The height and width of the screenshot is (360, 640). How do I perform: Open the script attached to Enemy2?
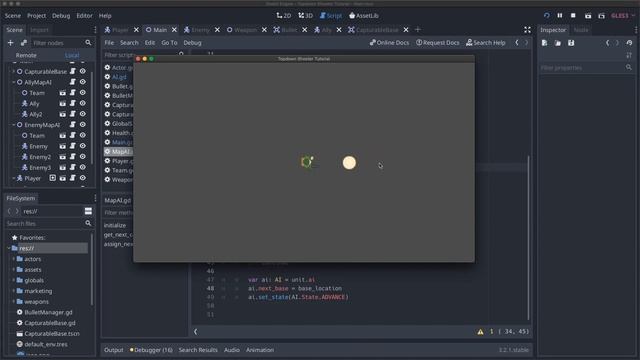coord(73,156)
